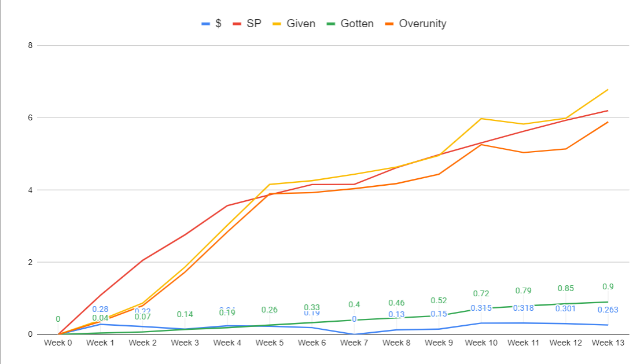The height and width of the screenshot is (364, 644).
Task: Click the green data label 0.33
Action: [x=312, y=307]
